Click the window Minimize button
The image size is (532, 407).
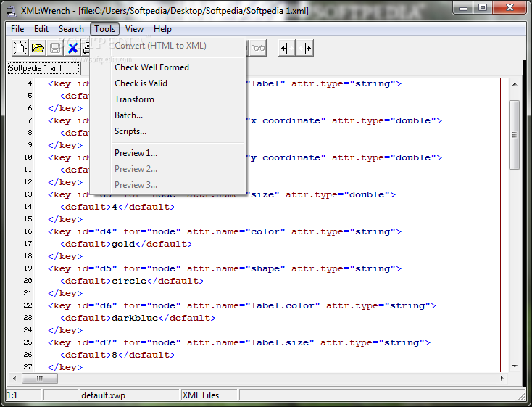(464, 7)
